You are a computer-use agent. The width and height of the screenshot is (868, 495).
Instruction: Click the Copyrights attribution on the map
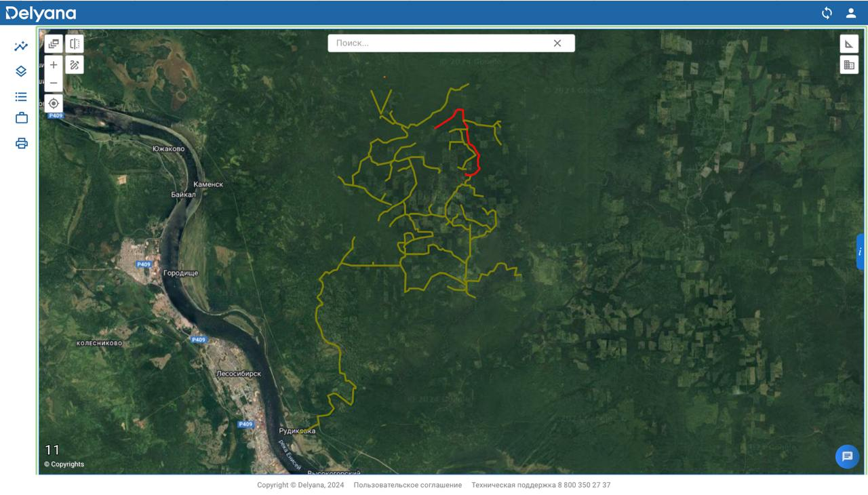[64, 464]
